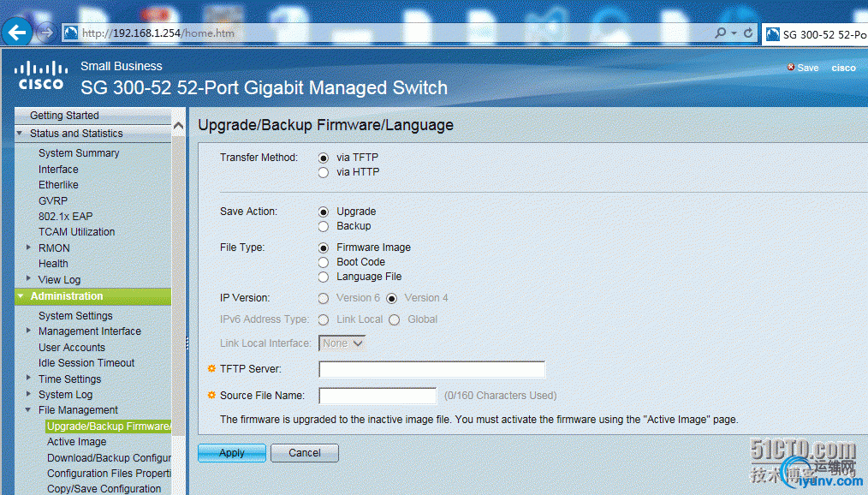Click the cisco user link in header
The image size is (868, 495).
tap(843, 68)
